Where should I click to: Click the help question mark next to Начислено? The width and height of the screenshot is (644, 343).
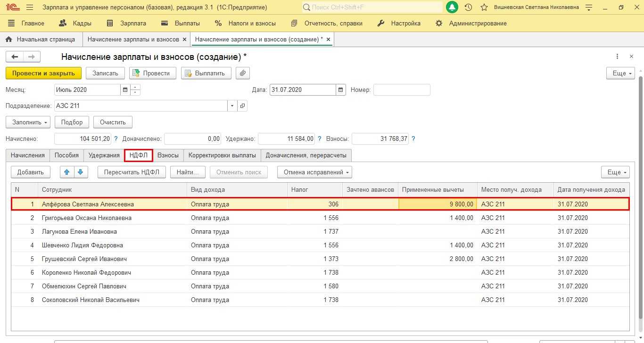(x=116, y=139)
